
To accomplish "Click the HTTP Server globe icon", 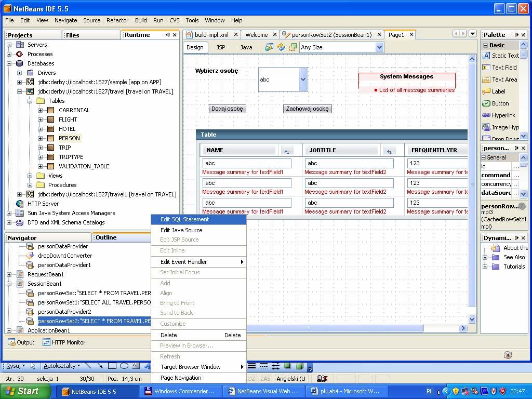I will 20,204.
